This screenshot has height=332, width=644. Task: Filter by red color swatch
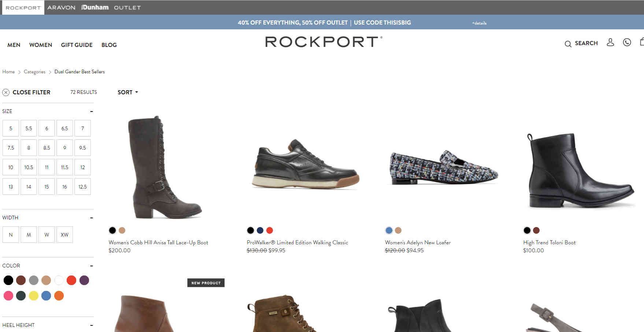71,281
